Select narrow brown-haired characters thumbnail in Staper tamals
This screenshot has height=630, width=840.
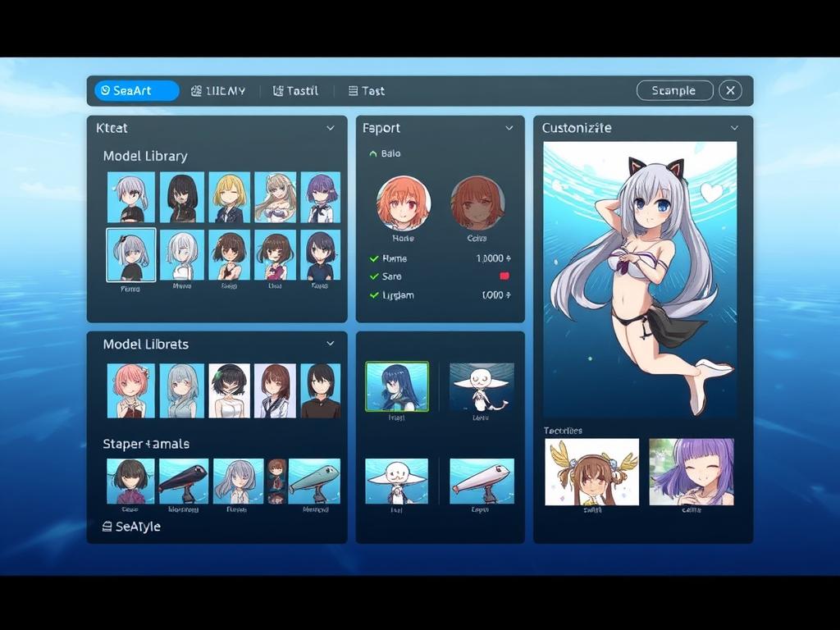point(277,481)
